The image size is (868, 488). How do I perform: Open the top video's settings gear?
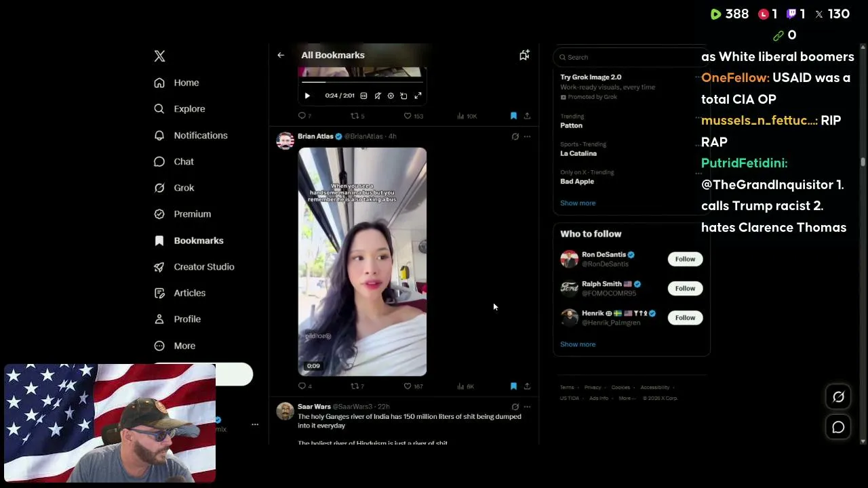[x=391, y=96]
